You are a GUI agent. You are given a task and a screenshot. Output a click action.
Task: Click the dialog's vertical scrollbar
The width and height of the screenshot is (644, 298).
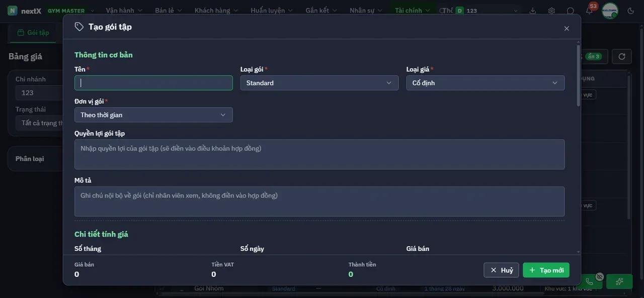[578, 75]
